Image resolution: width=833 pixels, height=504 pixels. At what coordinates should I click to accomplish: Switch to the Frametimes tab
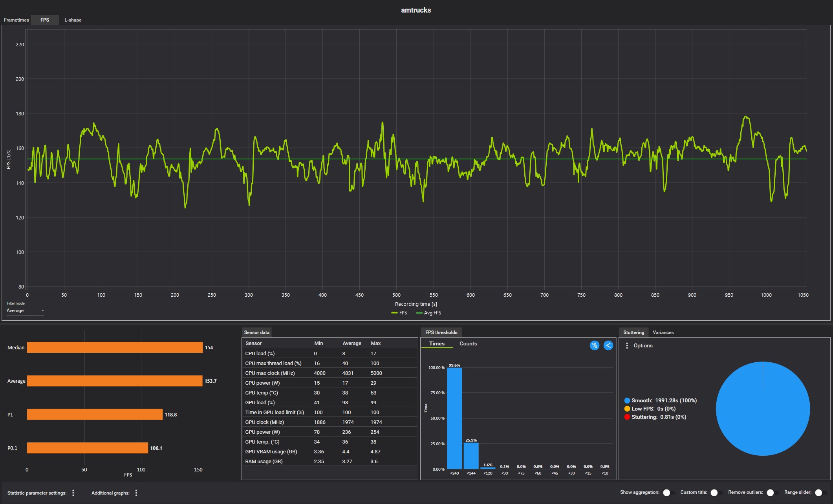(16, 20)
